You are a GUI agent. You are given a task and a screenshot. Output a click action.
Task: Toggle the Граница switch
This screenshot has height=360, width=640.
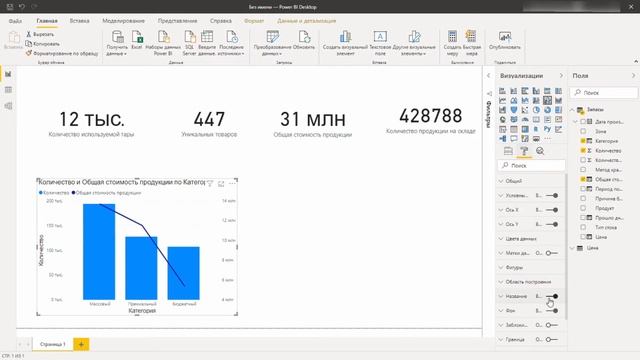(552, 340)
